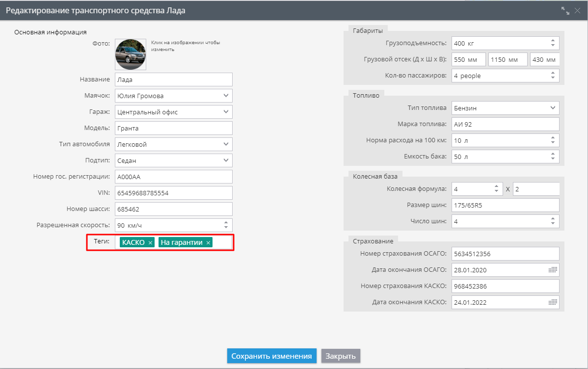Open calendar for Дата окончания ОСАГО

[x=552, y=270]
